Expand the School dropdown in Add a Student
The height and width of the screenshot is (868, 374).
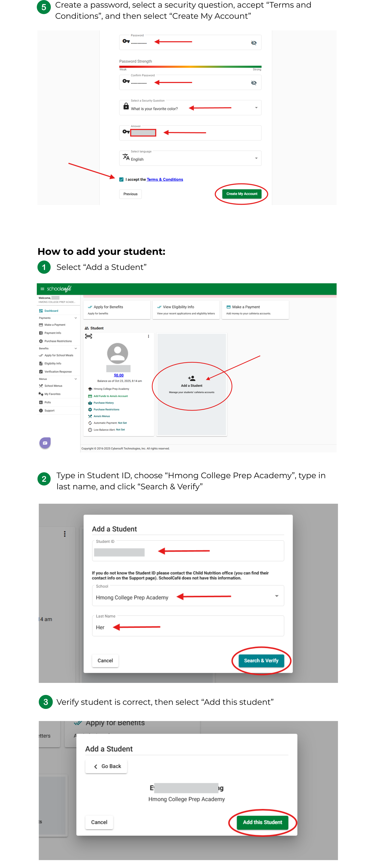coord(276,596)
